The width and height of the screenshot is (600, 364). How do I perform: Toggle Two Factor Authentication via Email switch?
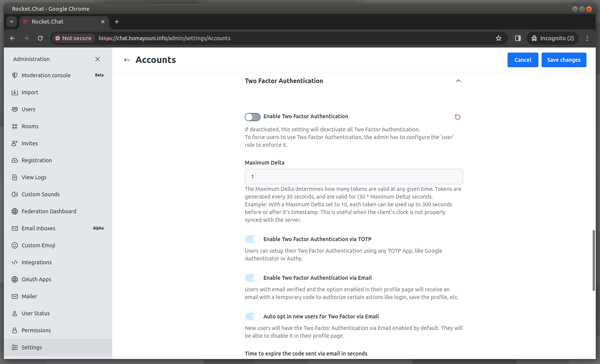(253, 278)
